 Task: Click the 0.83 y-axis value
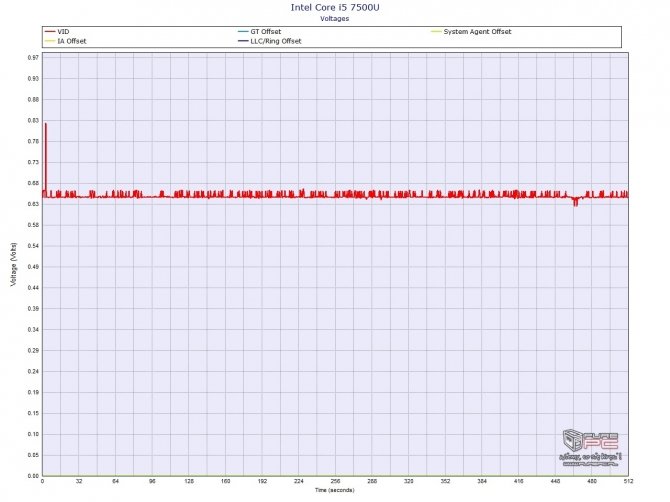click(x=33, y=120)
